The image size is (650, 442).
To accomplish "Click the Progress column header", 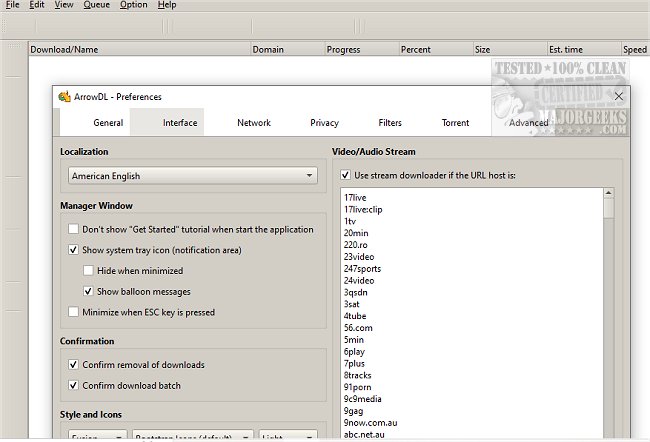I will (343, 48).
